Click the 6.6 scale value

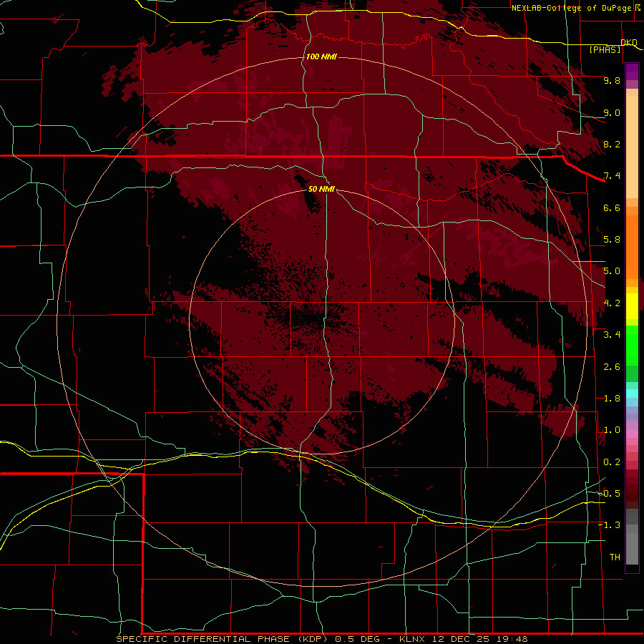click(612, 208)
